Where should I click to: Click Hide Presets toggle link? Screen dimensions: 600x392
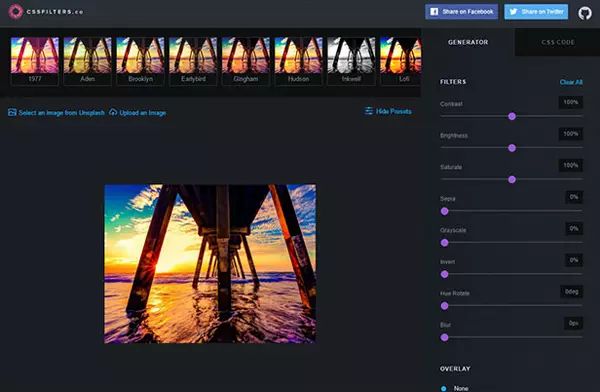click(388, 111)
